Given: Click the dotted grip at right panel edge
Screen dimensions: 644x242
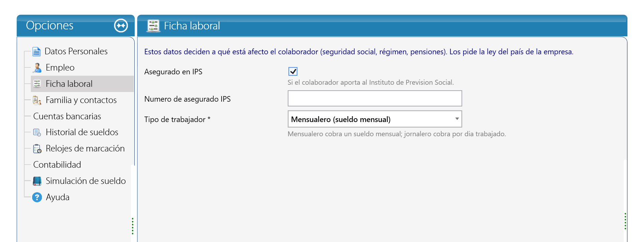Looking at the screenshot, I should [625, 221].
